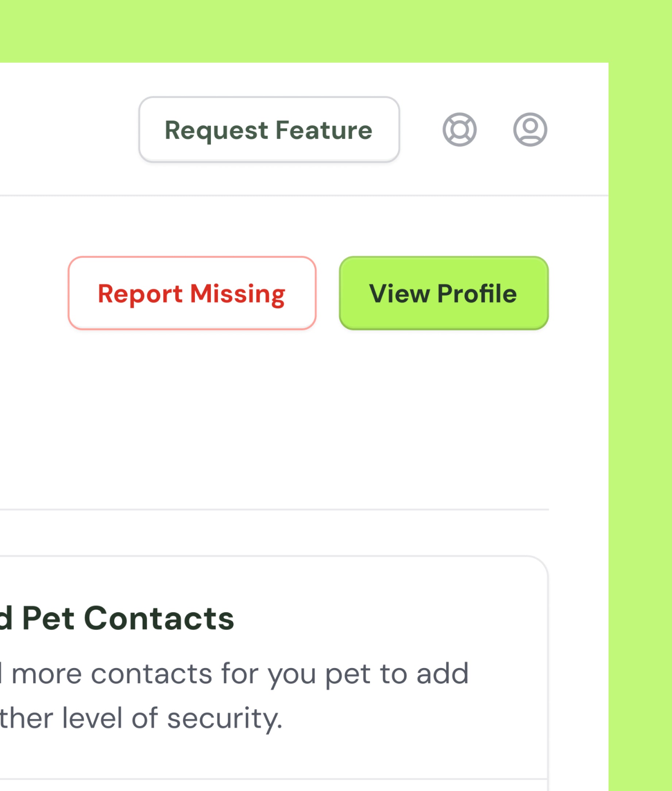Click the user account avatar icon
Viewport: 672px width, 791px height.
[x=530, y=130]
